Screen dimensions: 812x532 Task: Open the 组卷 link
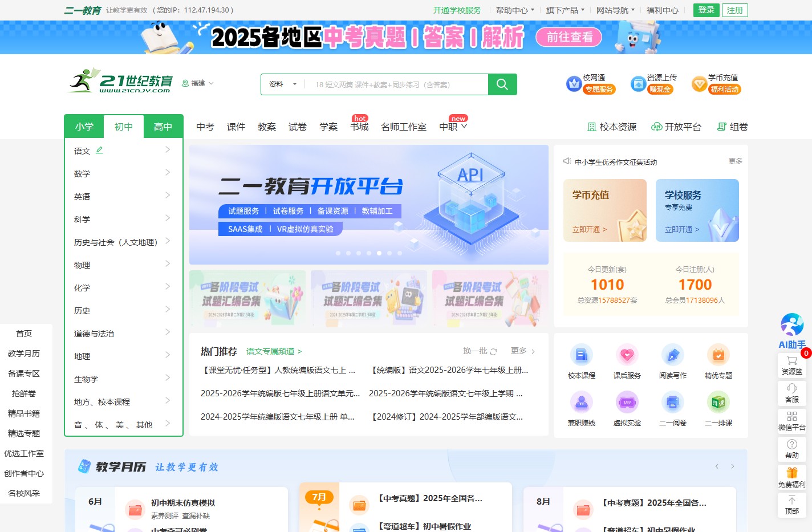732,127
